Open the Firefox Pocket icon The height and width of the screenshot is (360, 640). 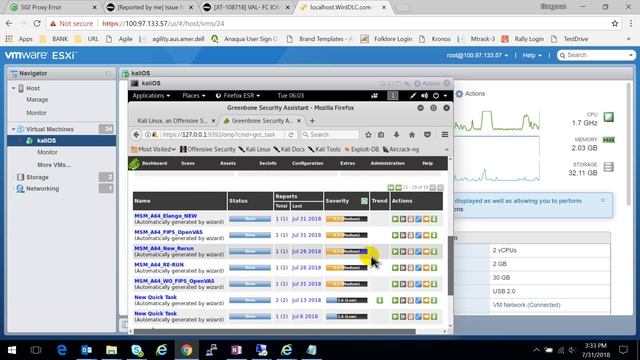427,135
